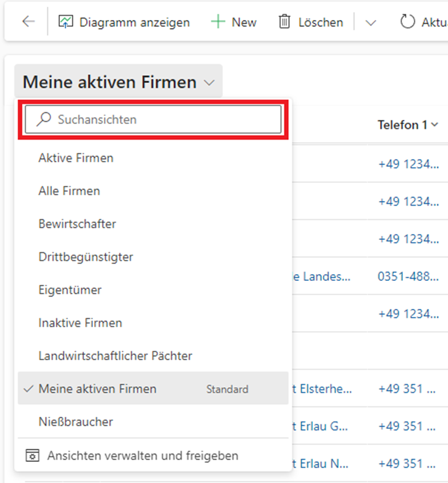The height and width of the screenshot is (483, 448).
Task: Select the Aktive Firmen view
Action: point(76,158)
